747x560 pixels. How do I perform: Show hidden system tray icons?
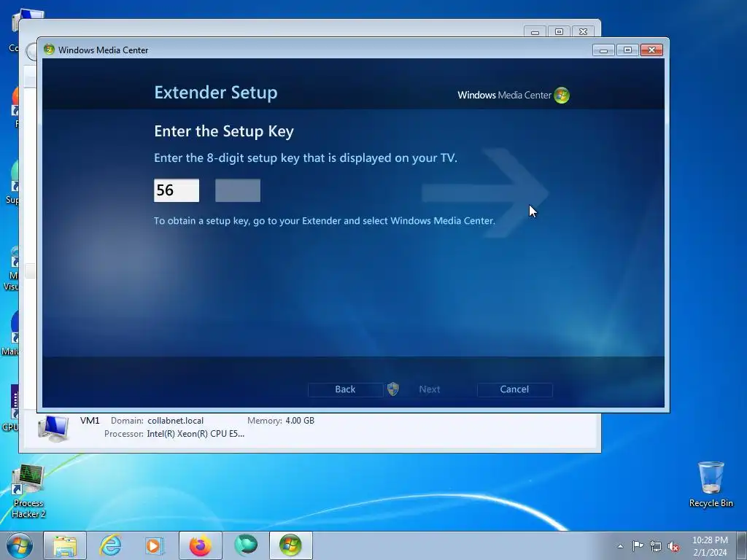[x=620, y=546]
